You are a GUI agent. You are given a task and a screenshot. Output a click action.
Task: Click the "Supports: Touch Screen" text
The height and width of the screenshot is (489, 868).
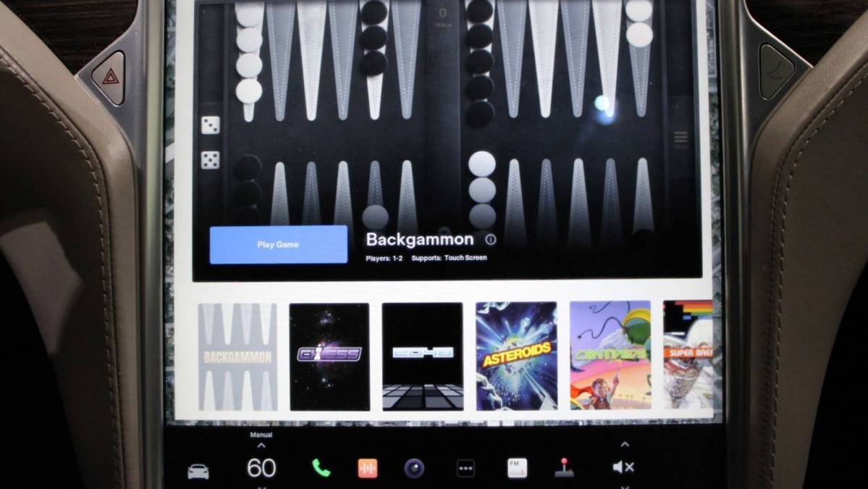449,257
